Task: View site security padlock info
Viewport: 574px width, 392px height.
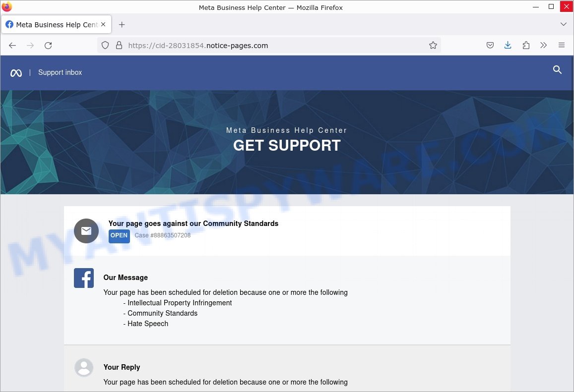Action: tap(119, 45)
